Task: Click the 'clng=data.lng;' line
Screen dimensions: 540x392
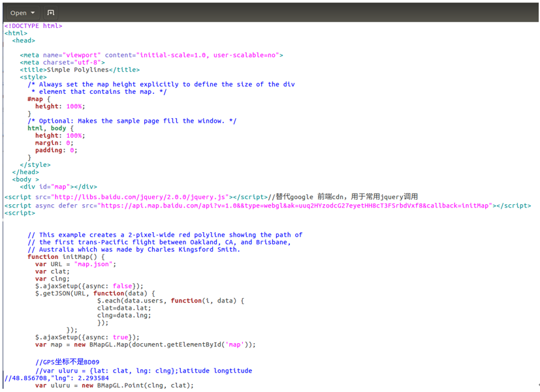Action: point(124,315)
